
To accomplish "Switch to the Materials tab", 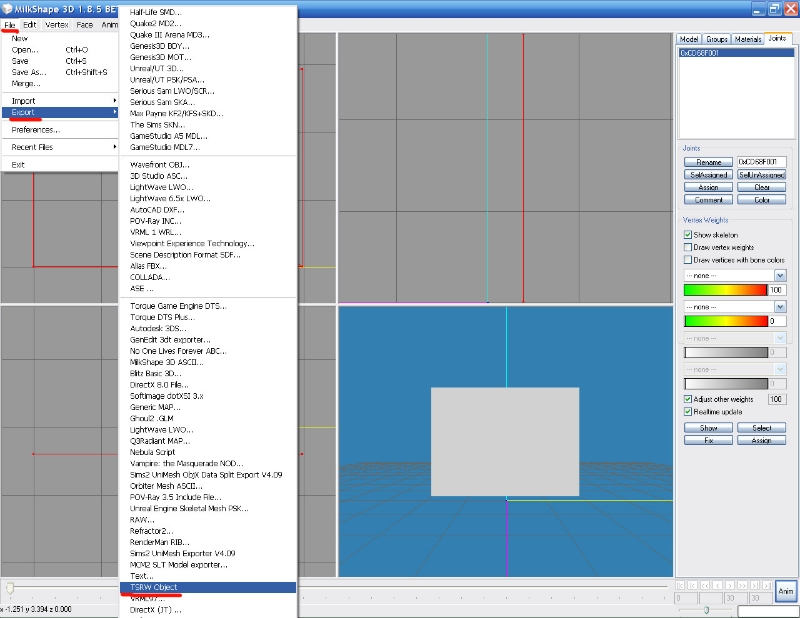I will tap(748, 39).
